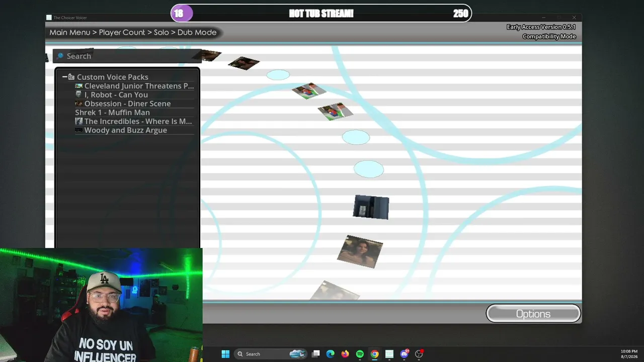This screenshot has width=644, height=362.
Task: Switch to Google Chrome on the taskbar
Action: click(374, 354)
